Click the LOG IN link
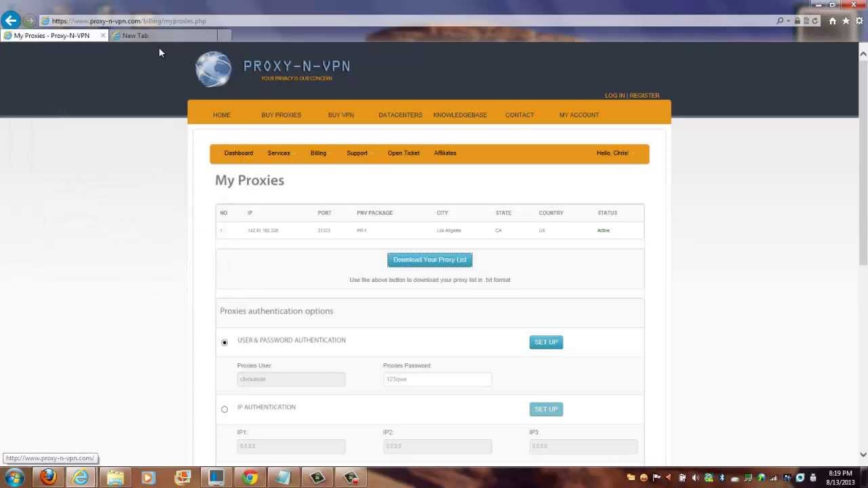The height and width of the screenshot is (488, 868). pos(614,96)
